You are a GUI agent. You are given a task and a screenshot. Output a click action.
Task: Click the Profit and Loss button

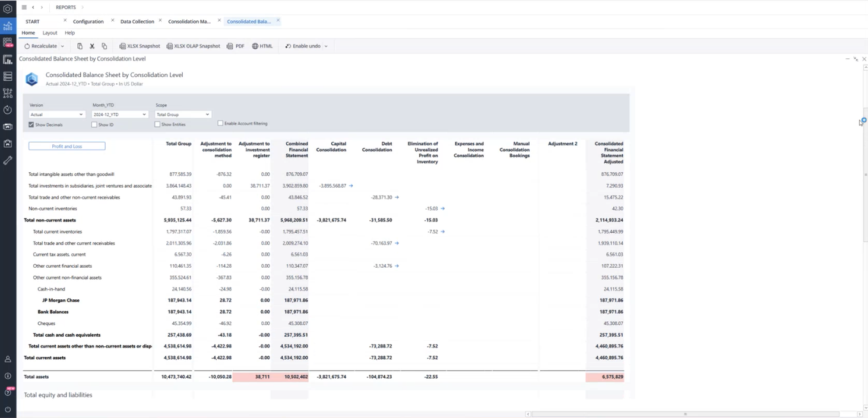[67, 146]
